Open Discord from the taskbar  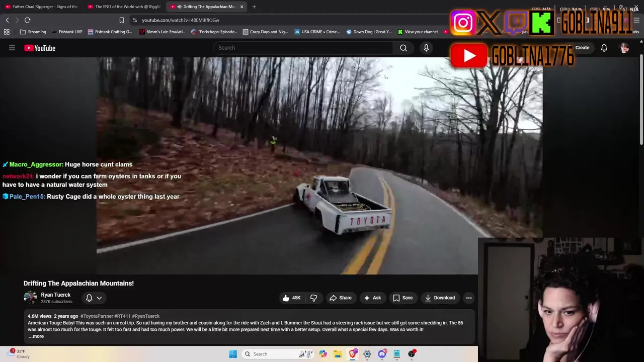pos(382,354)
